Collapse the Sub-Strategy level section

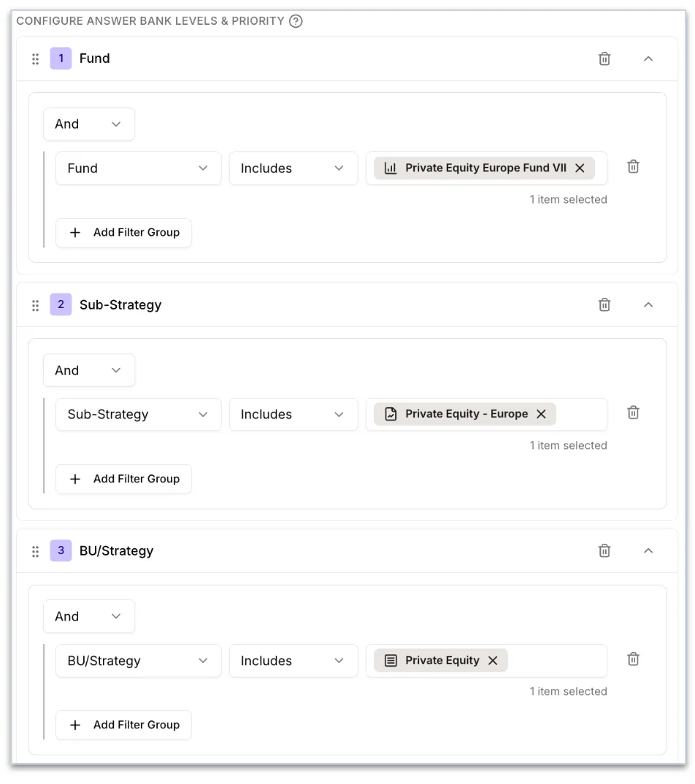(x=648, y=305)
